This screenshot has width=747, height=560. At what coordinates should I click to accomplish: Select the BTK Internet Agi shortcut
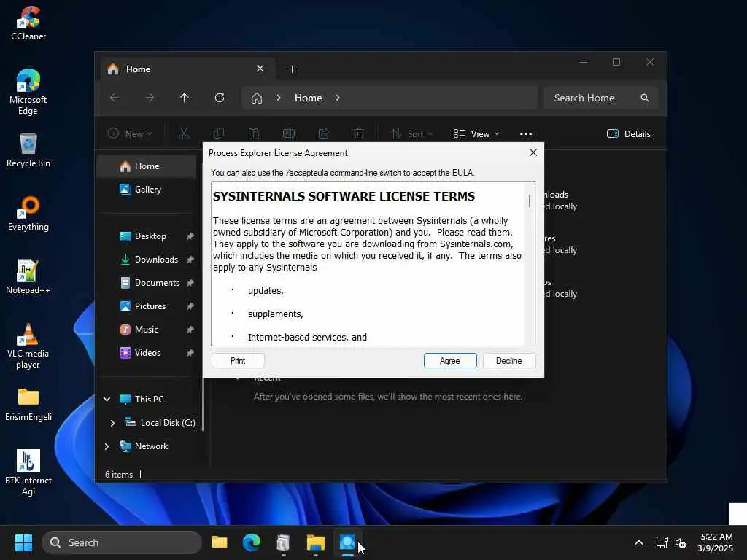(x=28, y=472)
